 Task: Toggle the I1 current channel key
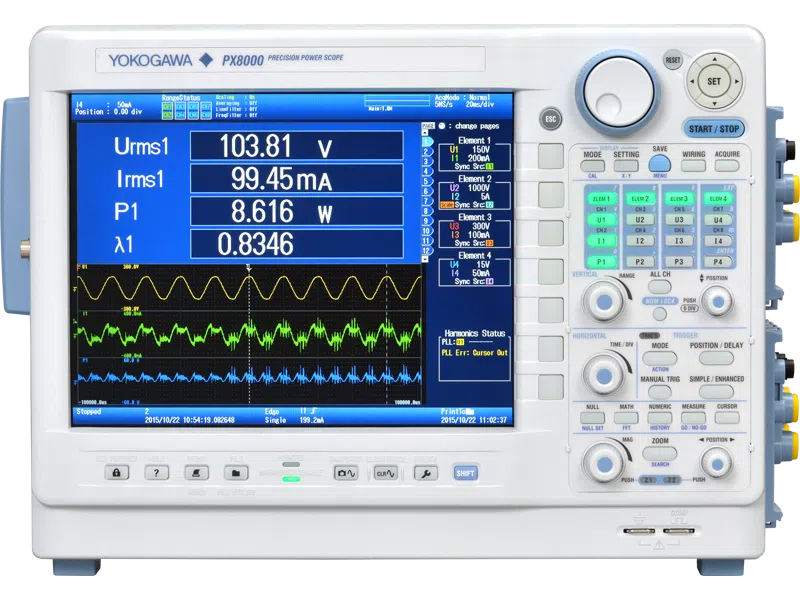(602, 241)
